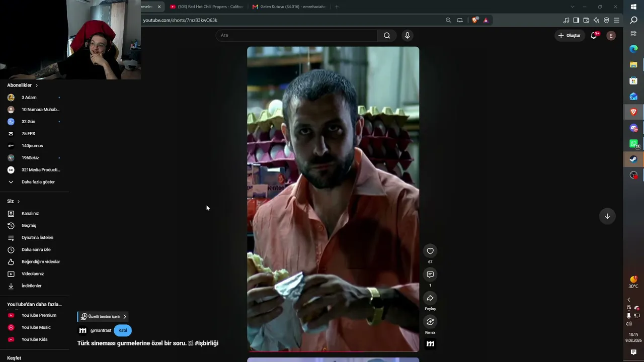Open Windows Search from the taskbar

(633, 20)
